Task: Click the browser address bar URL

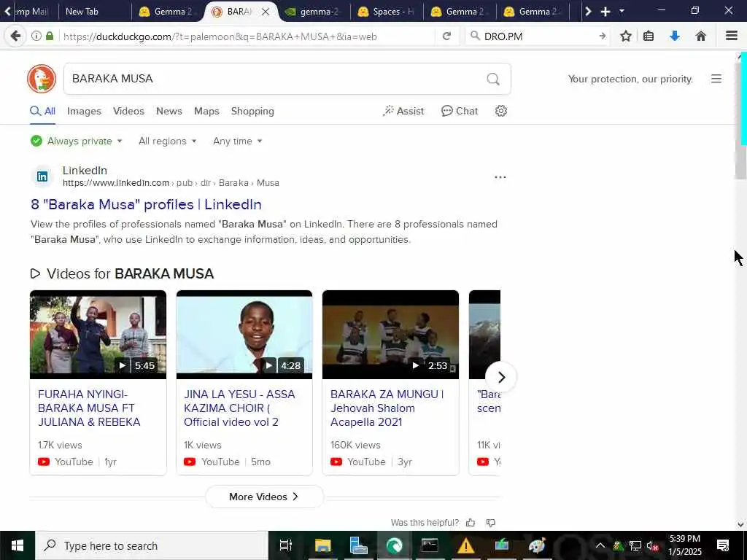Action: click(x=248, y=36)
